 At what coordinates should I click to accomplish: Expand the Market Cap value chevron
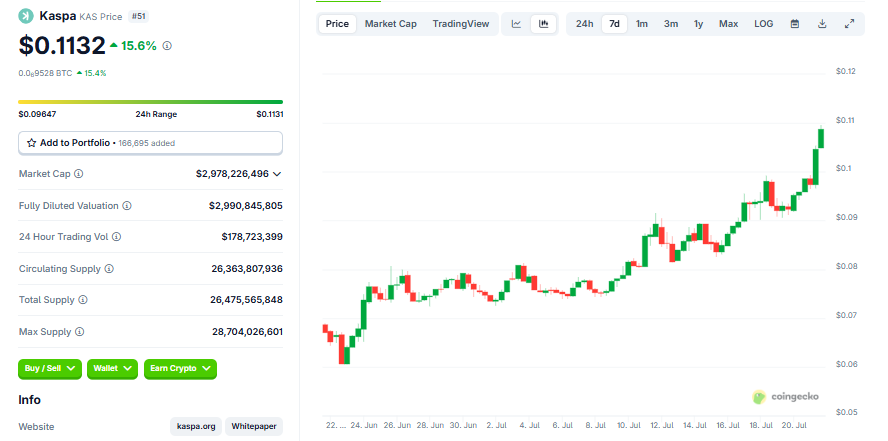(277, 174)
